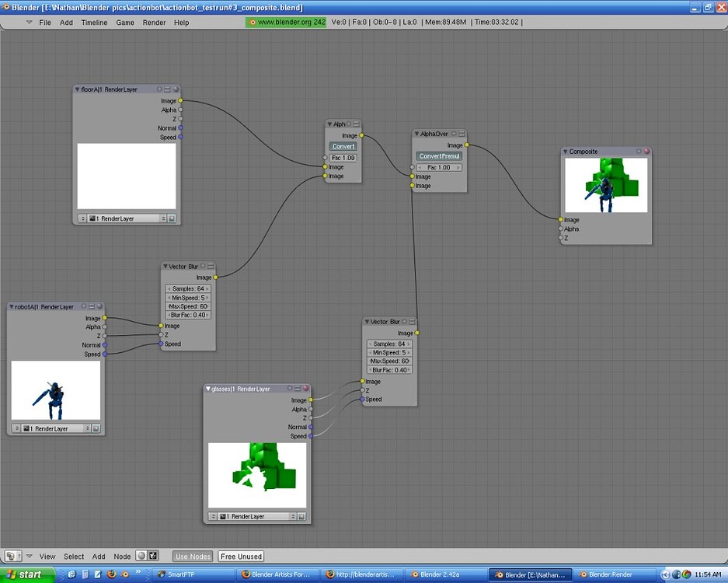The height and width of the screenshot is (583, 728).
Task: Click options icon on AlphaOver node header
Action: (462, 134)
